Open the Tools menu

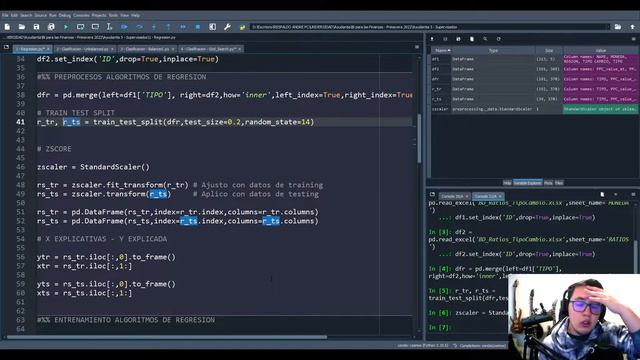pos(113,15)
